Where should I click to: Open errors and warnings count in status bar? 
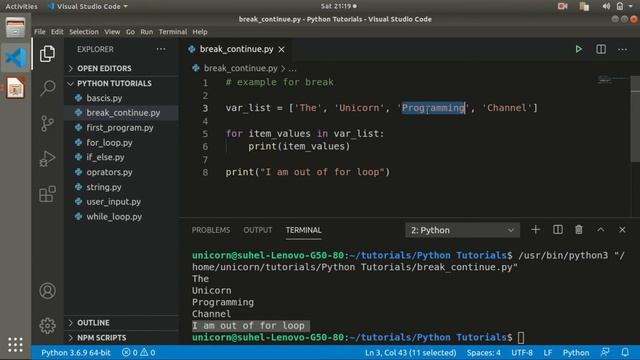click(x=139, y=352)
